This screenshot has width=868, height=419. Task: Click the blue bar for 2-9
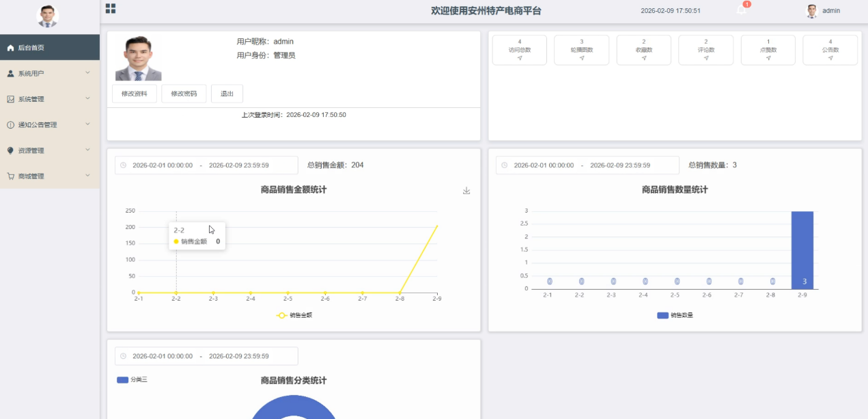802,250
